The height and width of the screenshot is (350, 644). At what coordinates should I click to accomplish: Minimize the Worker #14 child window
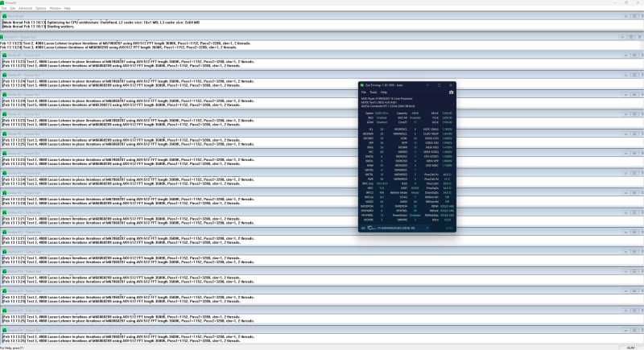coord(626,291)
